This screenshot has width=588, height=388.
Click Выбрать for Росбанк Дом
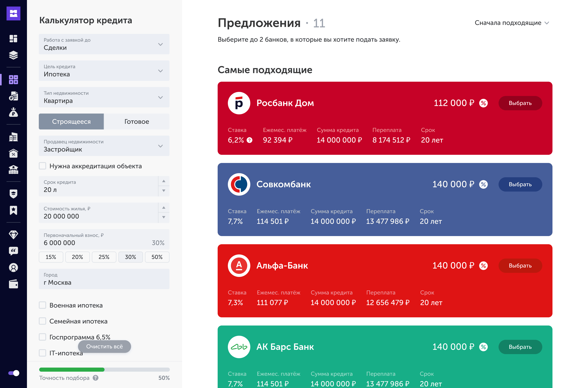(520, 103)
